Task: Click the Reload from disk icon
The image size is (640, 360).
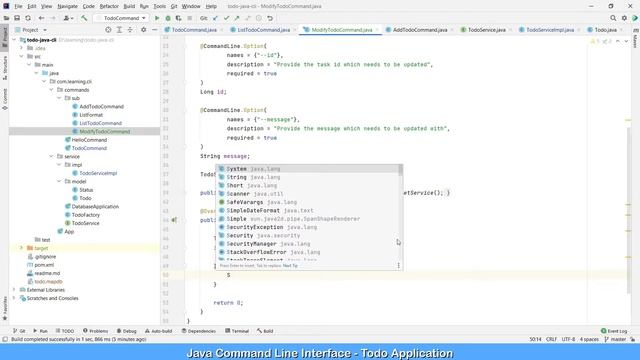Action: [x=28, y=18]
